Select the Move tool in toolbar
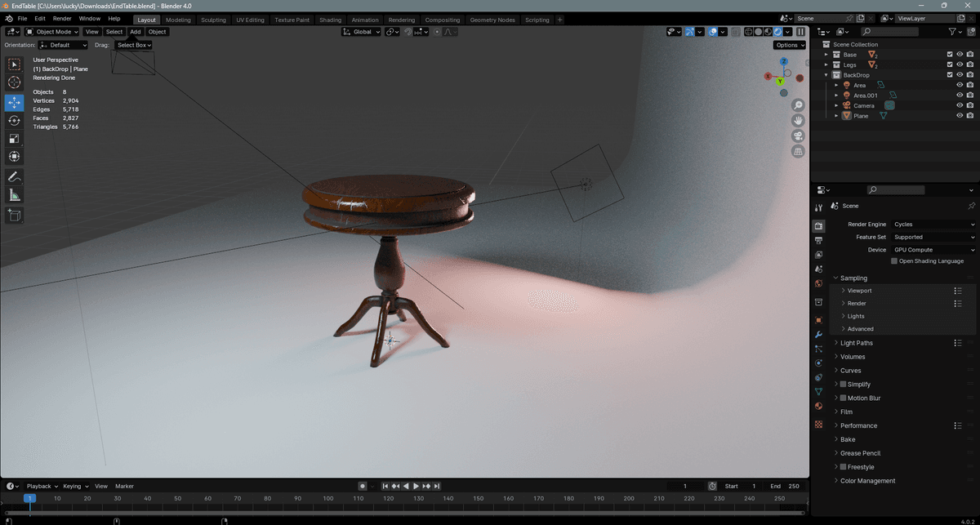The image size is (980, 525). click(14, 102)
